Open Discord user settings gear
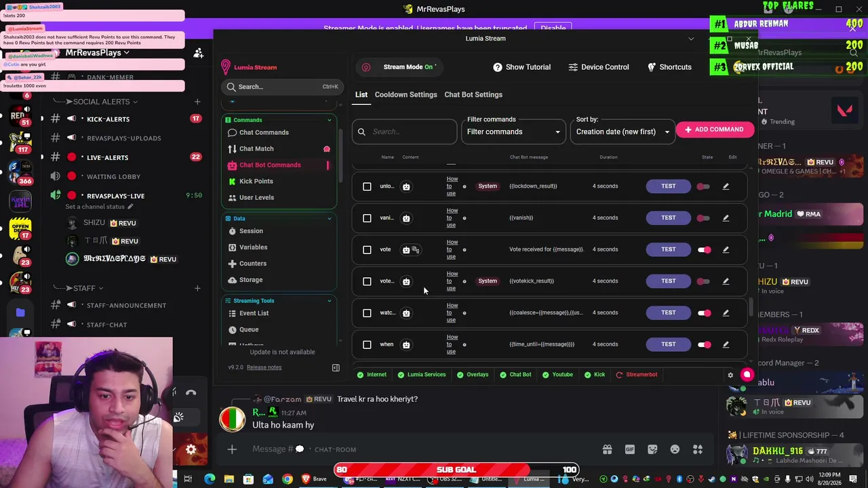Image resolution: width=868 pixels, height=488 pixels. [x=191, y=449]
